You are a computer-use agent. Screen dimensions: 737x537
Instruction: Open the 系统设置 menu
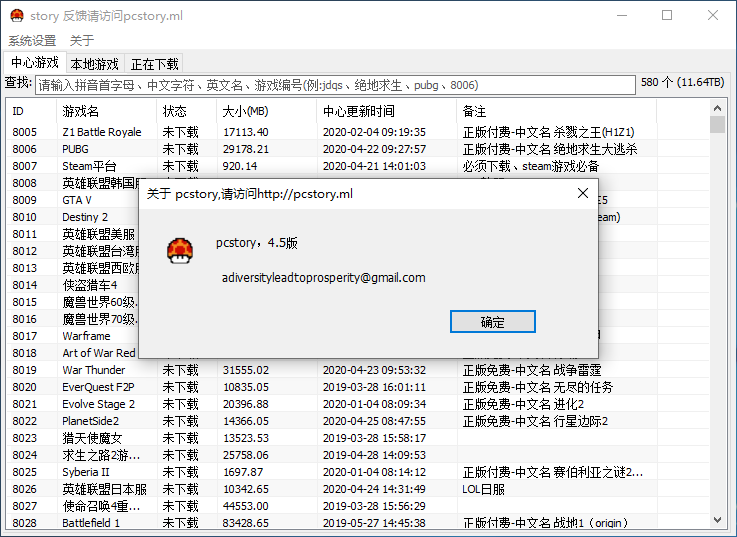(x=32, y=41)
